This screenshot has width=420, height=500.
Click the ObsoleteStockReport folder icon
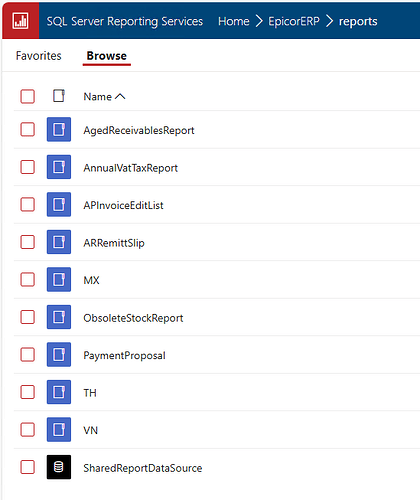pos(59,317)
